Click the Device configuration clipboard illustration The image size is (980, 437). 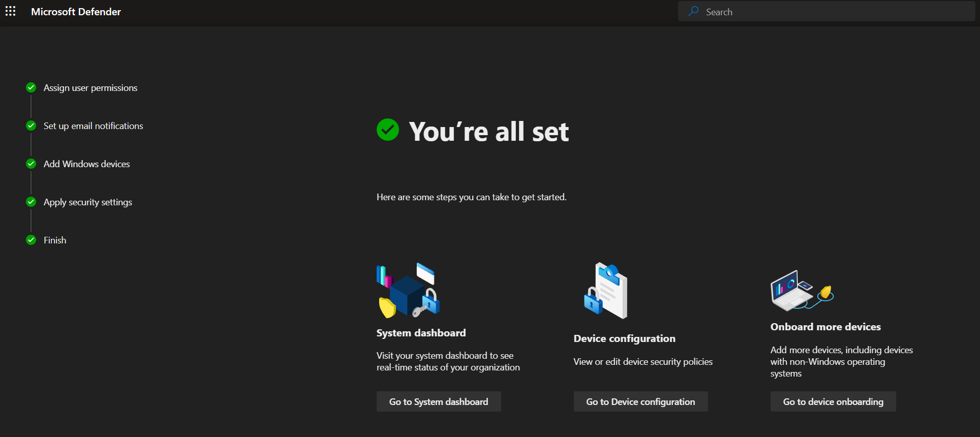(x=606, y=291)
